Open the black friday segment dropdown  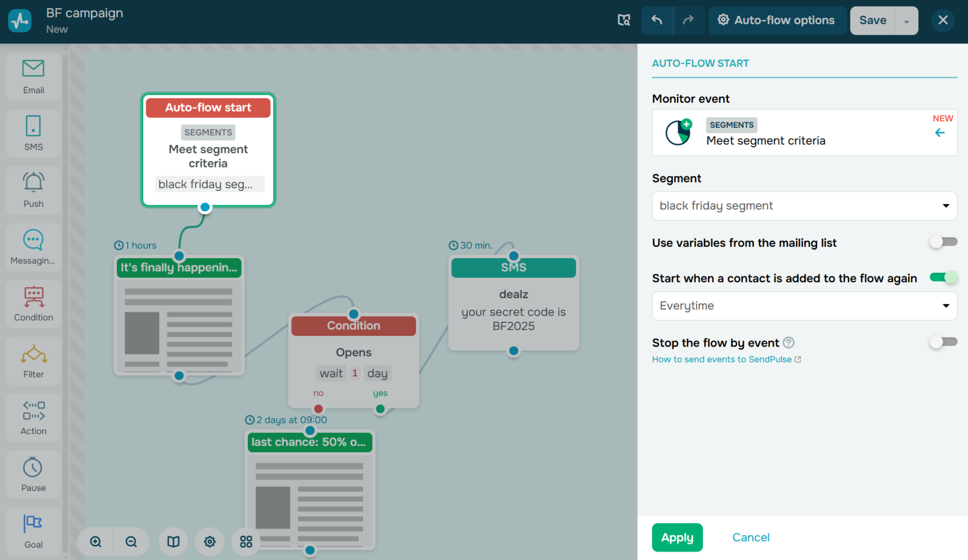pos(804,206)
